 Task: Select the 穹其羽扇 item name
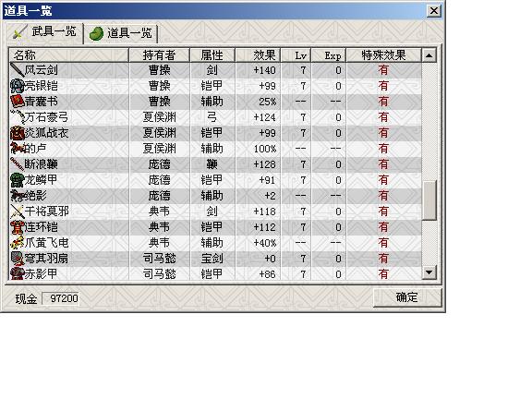46,259
